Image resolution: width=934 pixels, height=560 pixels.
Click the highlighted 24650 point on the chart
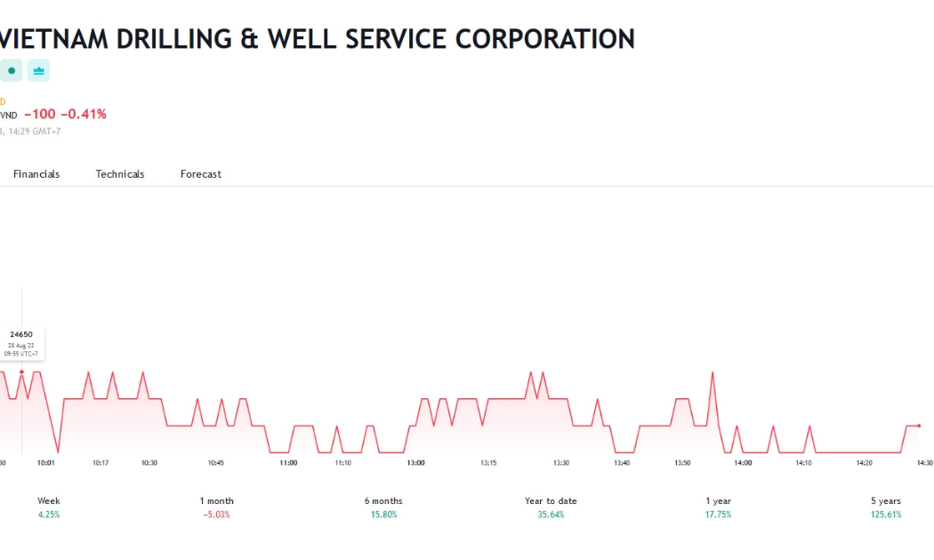(x=22, y=372)
